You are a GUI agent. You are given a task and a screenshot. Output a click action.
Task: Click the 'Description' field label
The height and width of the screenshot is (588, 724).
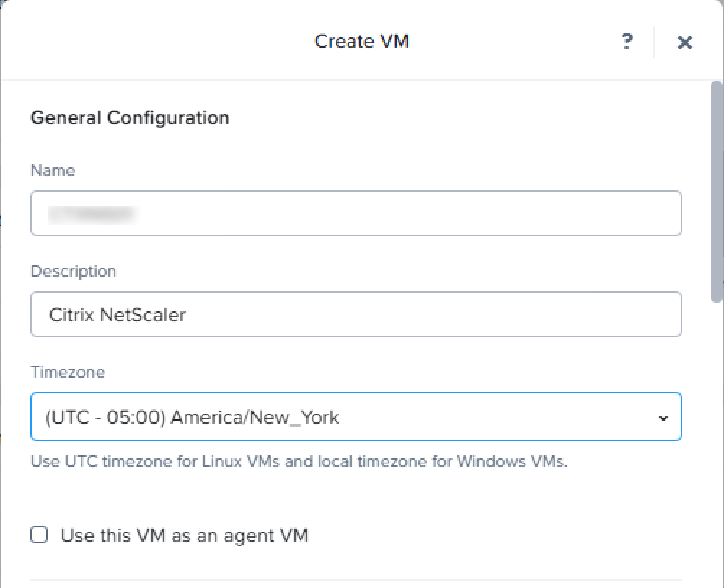point(73,271)
